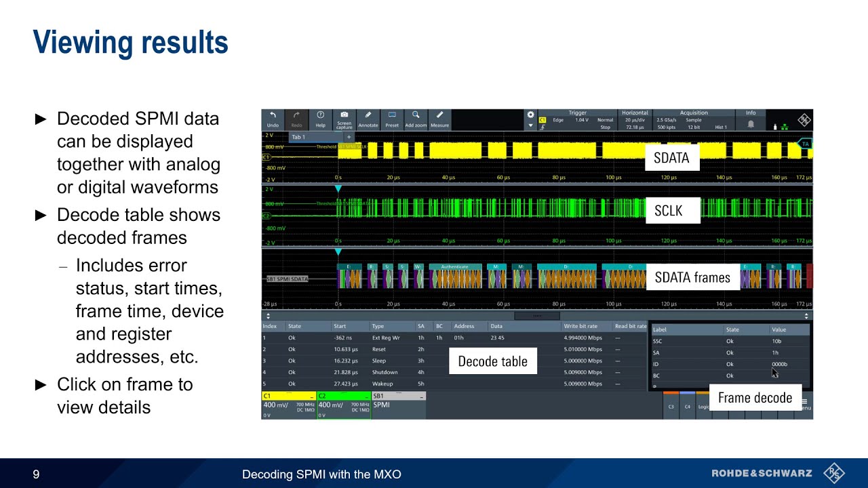Click the Undo icon
Image resolution: width=868 pixels, height=488 pixels.
pos(273,119)
